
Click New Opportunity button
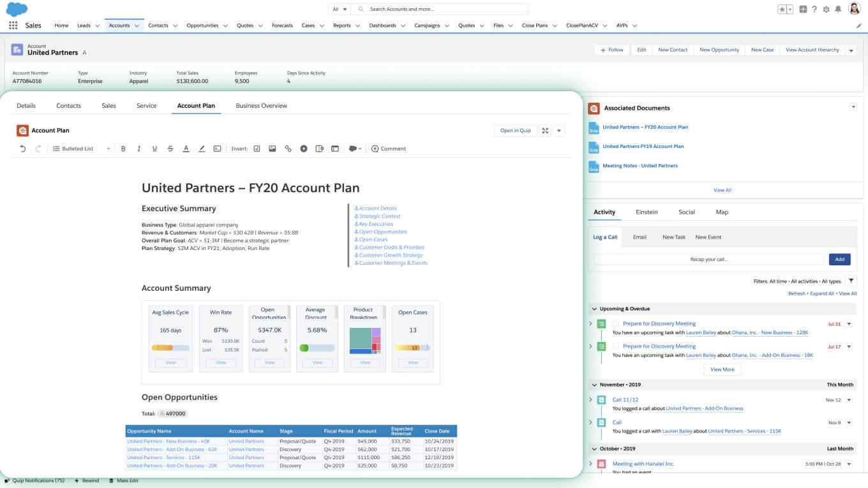point(719,50)
